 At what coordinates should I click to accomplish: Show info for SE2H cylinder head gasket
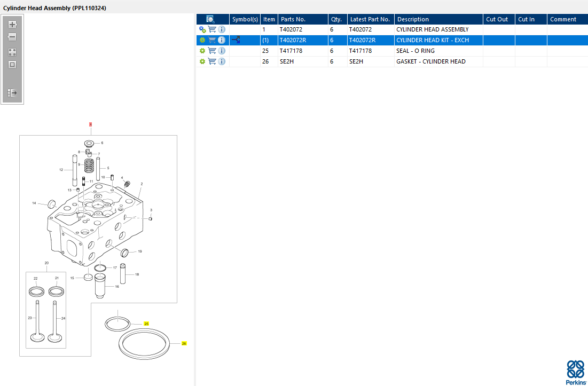click(x=222, y=61)
